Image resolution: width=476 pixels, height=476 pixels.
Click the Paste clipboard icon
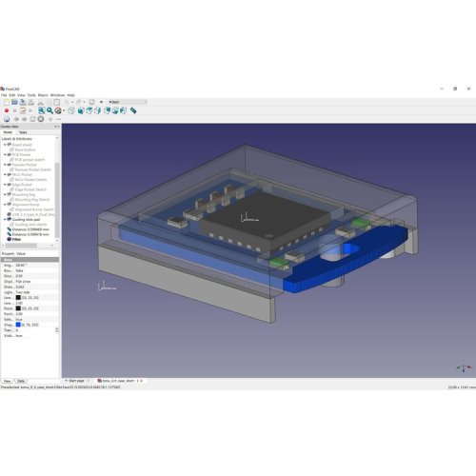(x=57, y=102)
